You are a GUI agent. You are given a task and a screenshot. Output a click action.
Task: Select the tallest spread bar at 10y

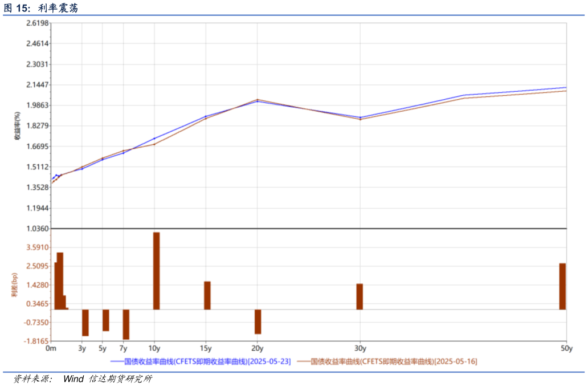click(x=156, y=271)
